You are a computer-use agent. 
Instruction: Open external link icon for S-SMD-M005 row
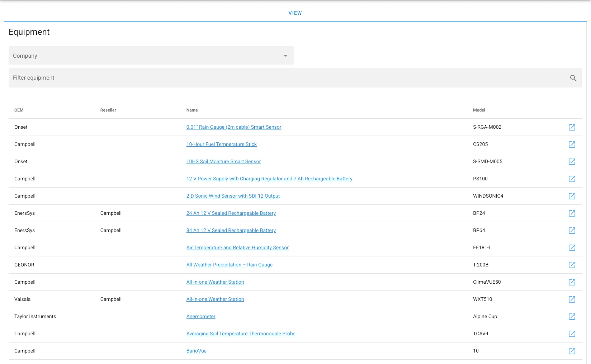pos(572,162)
